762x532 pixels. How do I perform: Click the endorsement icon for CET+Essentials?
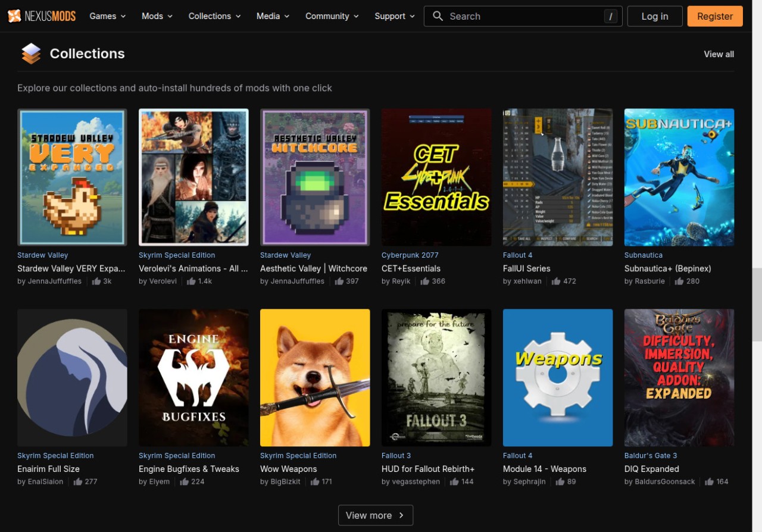(425, 281)
